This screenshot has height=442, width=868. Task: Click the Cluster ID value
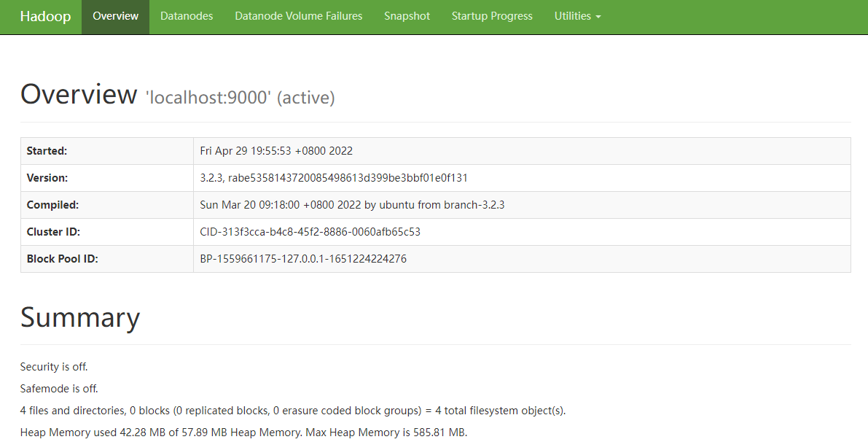click(x=310, y=232)
